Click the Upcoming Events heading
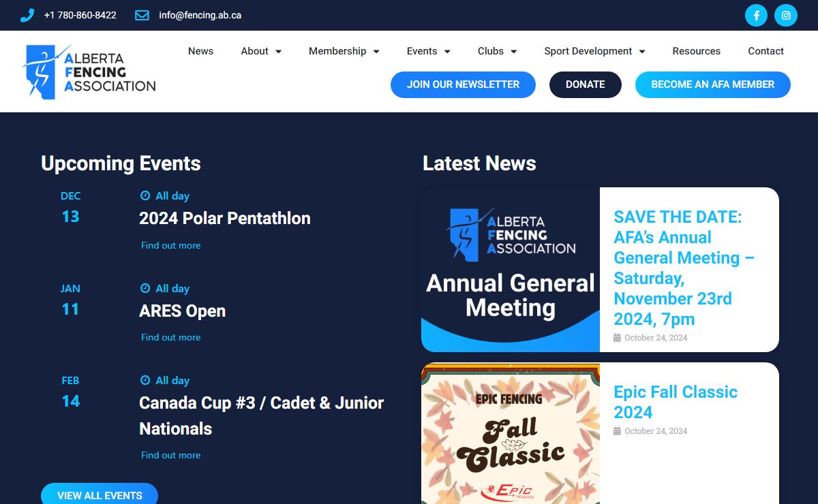818x504 pixels. pos(121,163)
